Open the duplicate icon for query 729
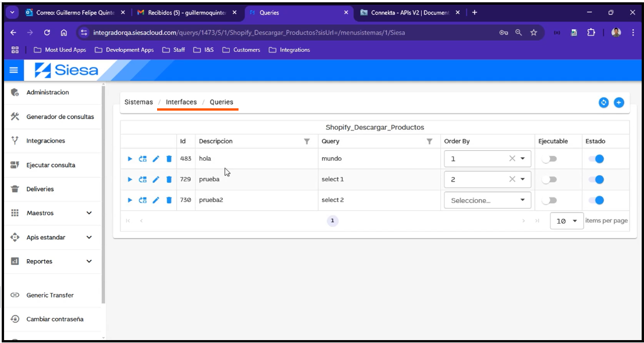The width and height of the screenshot is (644, 343). pos(141,179)
